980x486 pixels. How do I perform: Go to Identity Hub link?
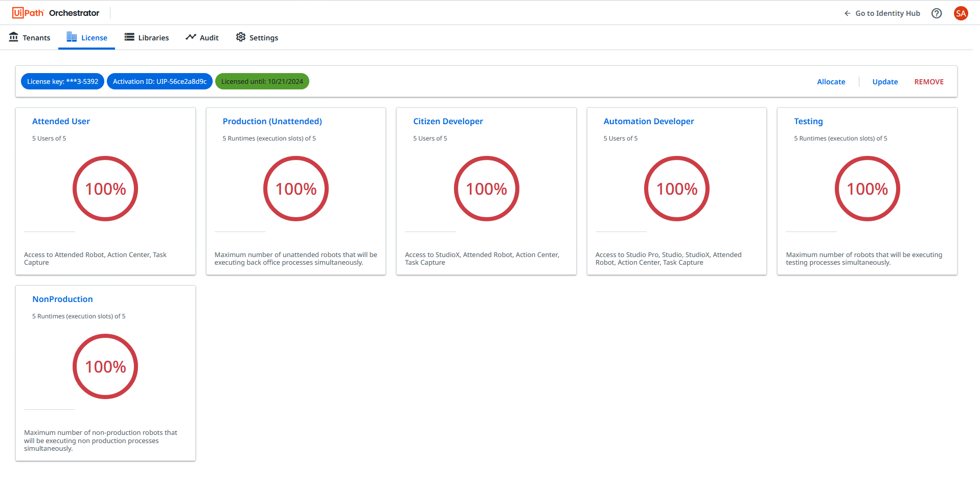[x=887, y=13]
